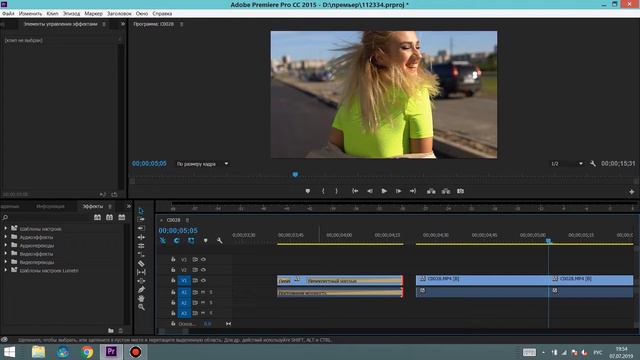Expand the Аудиоэффекты folder
640x360 pixels.
(6, 237)
